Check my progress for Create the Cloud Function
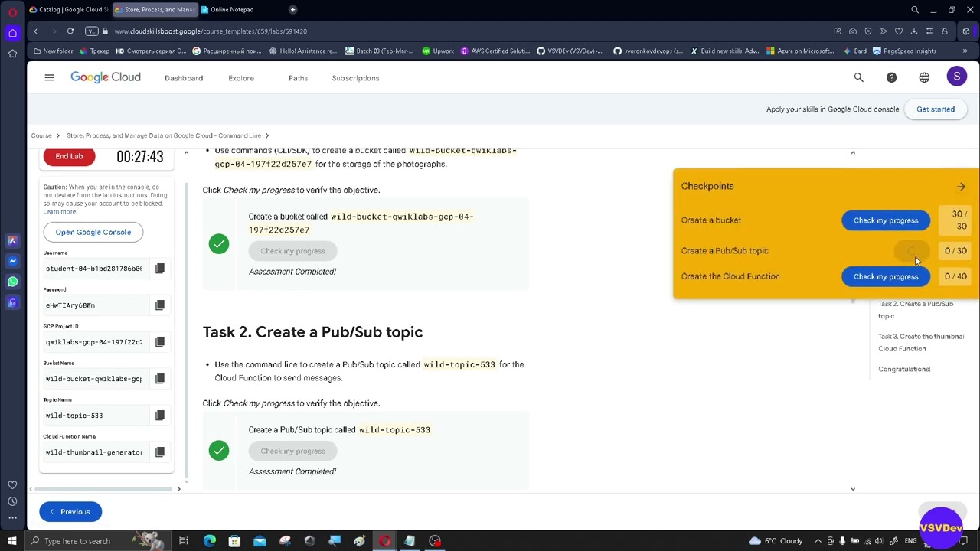Viewport: 980px width, 551px height. (x=886, y=276)
